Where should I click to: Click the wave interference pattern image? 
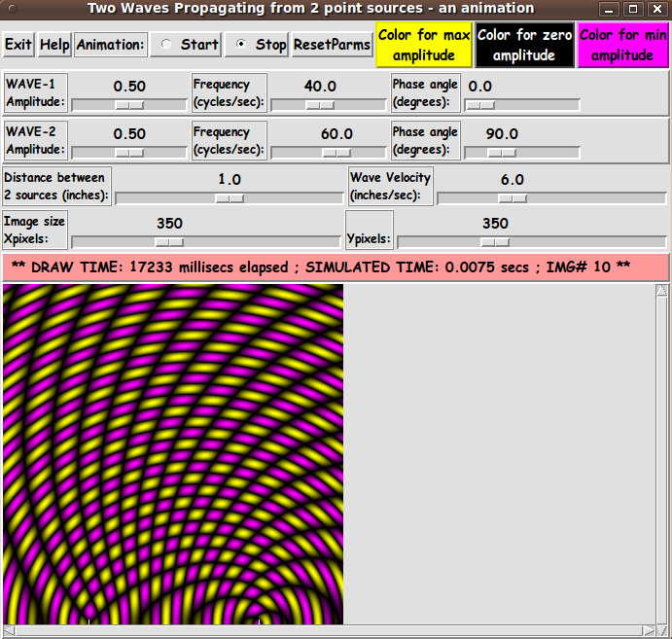pos(173,454)
